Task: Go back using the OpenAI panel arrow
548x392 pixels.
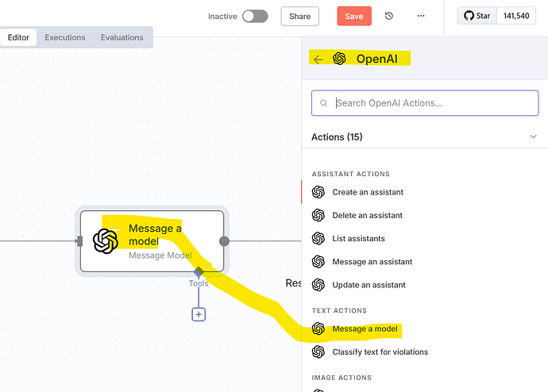Action: tap(318, 60)
